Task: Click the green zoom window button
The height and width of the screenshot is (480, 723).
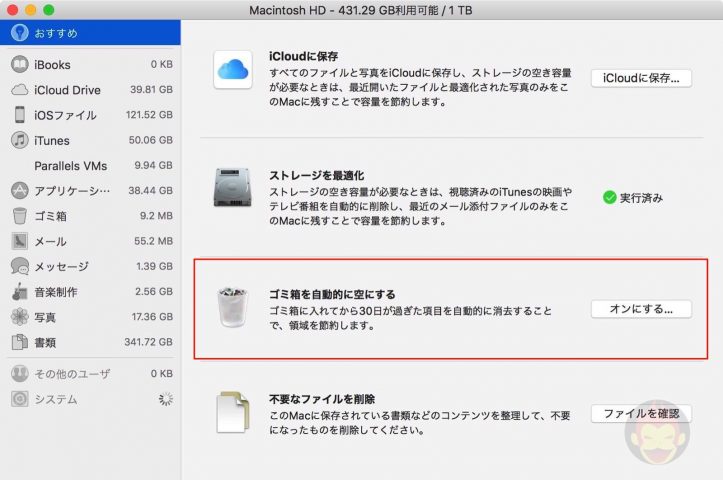Action: click(x=48, y=10)
